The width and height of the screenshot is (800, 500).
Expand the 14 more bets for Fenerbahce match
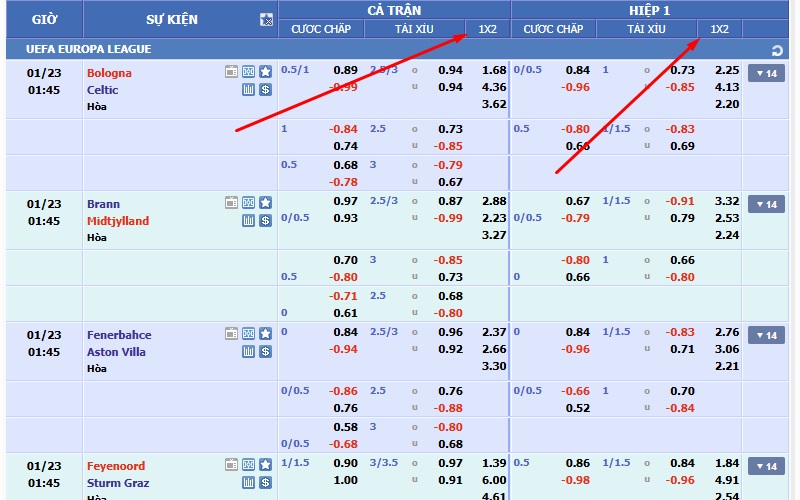click(766, 335)
